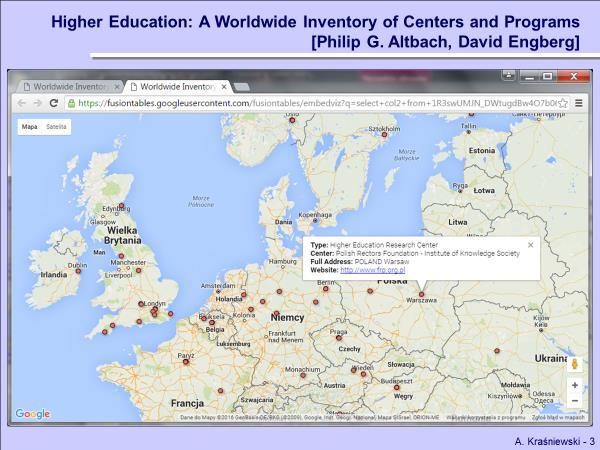Viewport: 600px width, 450px height.
Task: Click the terms of use link at map bottom
Action: tap(486, 417)
